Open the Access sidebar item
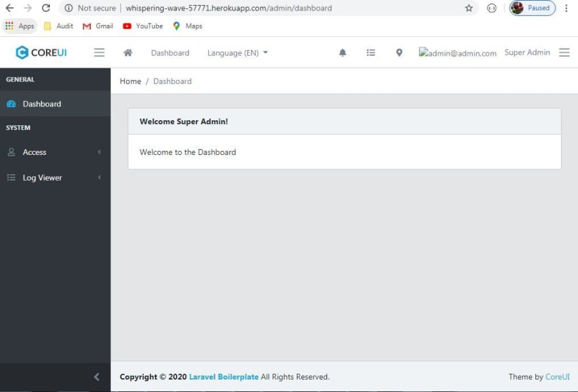The width and height of the screenshot is (578, 392). [55, 152]
